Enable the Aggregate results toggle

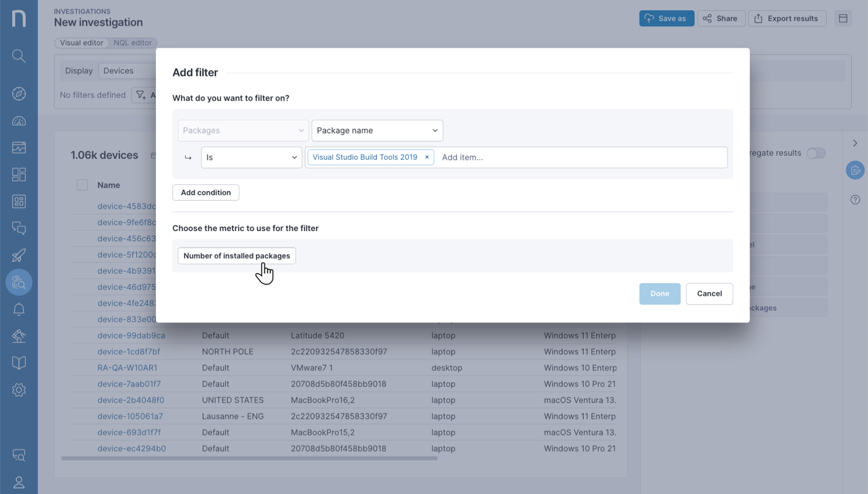pyautogui.click(x=816, y=153)
